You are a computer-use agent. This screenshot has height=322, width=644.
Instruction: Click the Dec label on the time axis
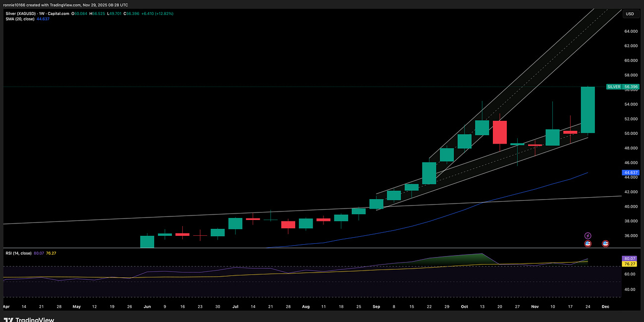[x=605, y=306]
